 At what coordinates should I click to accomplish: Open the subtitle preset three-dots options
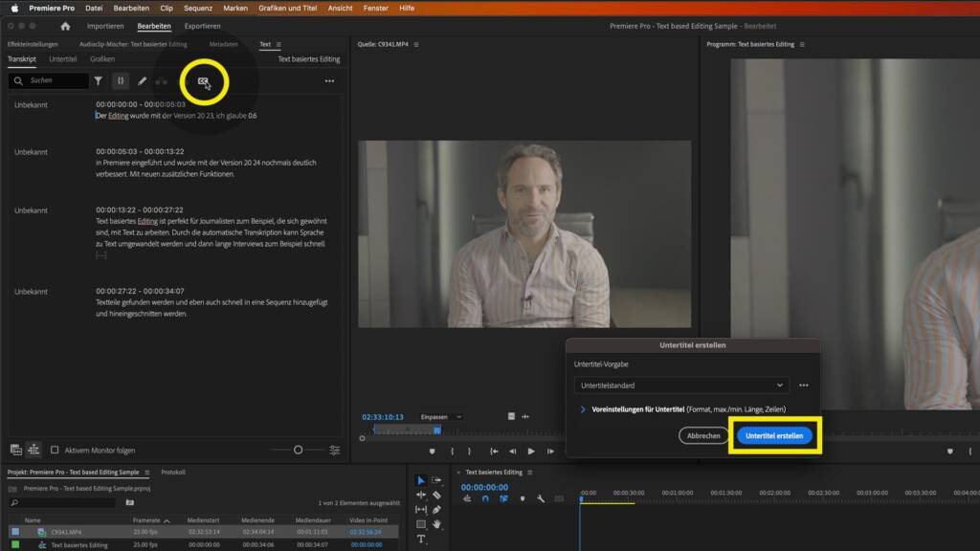804,386
